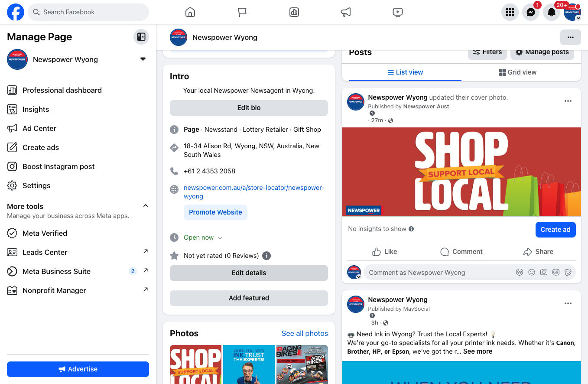Insert an emoji in the comment
The image size is (588, 384).
pyautogui.click(x=532, y=273)
